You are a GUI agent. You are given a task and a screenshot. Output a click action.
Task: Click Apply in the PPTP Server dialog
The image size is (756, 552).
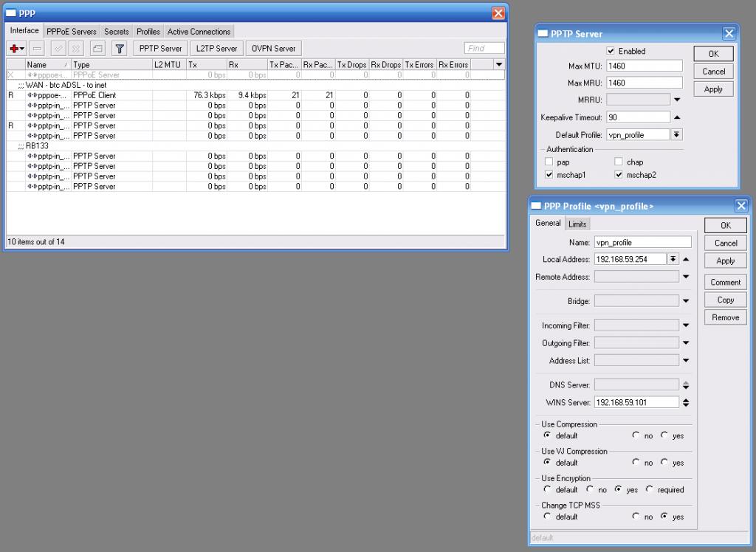713,89
